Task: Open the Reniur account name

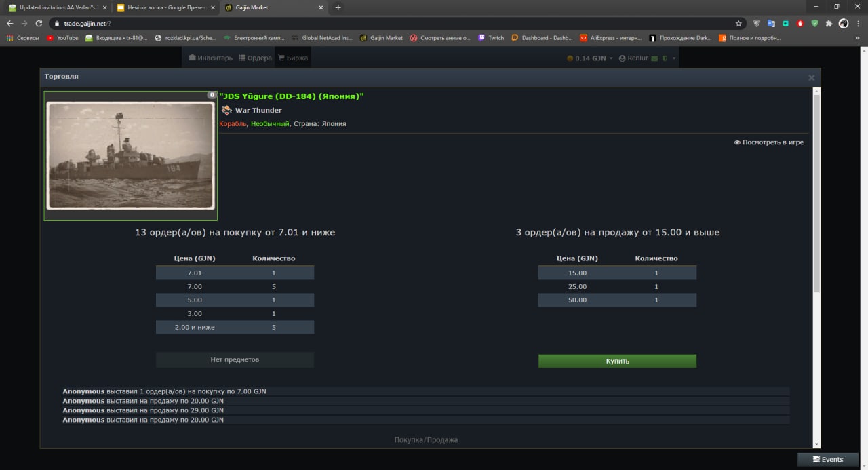Action: pyautogui.click(x=637, y=58)
